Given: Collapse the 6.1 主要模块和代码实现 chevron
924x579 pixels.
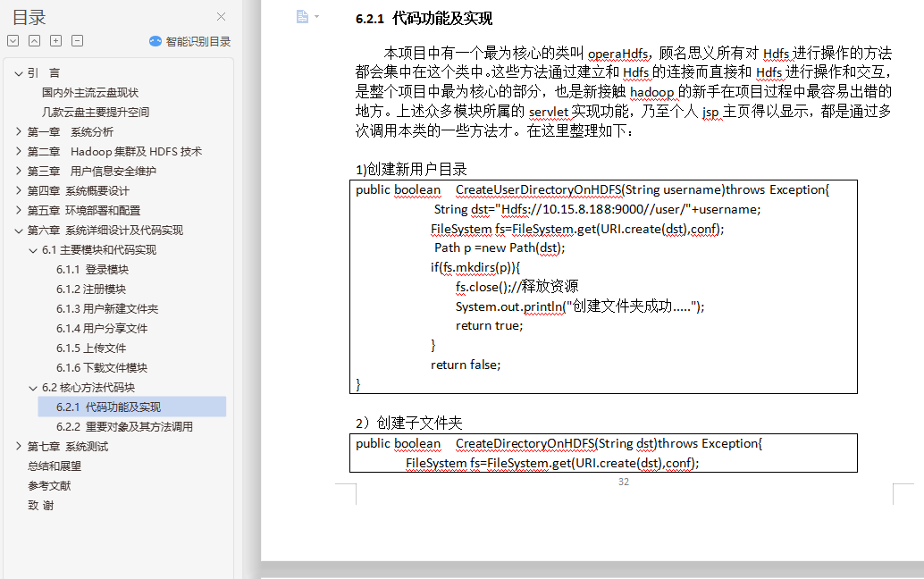Looking at the screenshot, I should pos(33,250).
